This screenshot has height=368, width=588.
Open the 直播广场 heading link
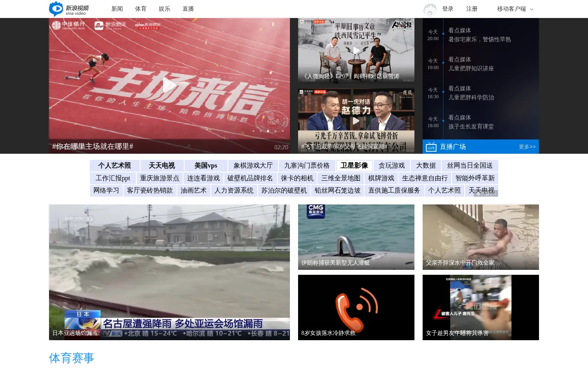[453, 147]
